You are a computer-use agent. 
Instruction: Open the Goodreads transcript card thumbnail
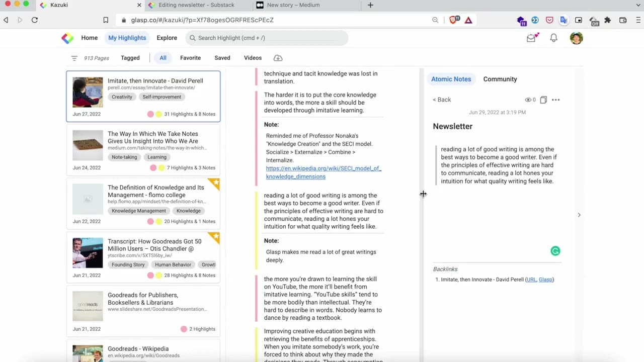tap(88, 253)
